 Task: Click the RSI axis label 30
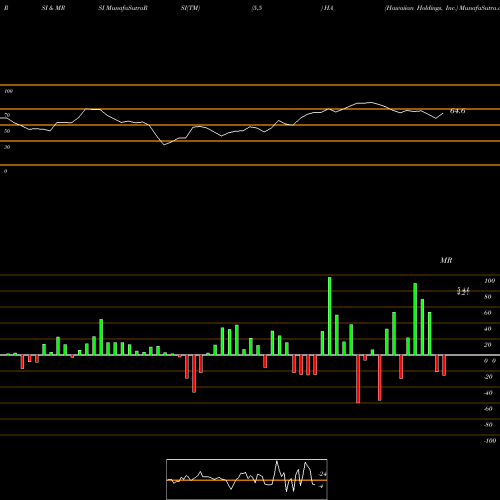pos(7,147)
